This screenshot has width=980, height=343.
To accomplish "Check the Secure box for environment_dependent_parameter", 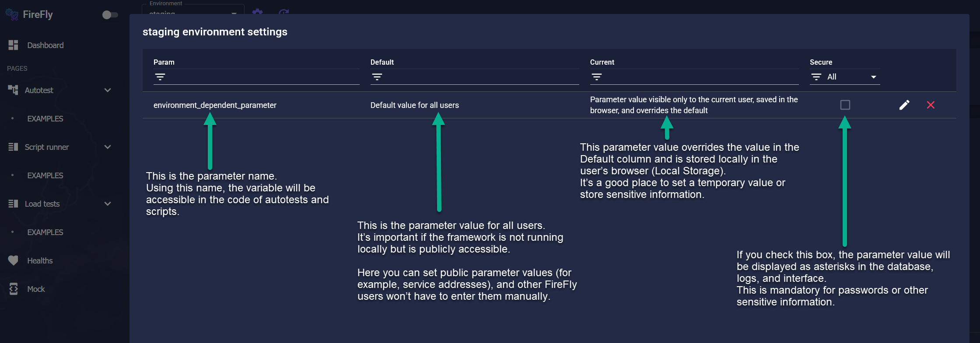I will (845, 105).
